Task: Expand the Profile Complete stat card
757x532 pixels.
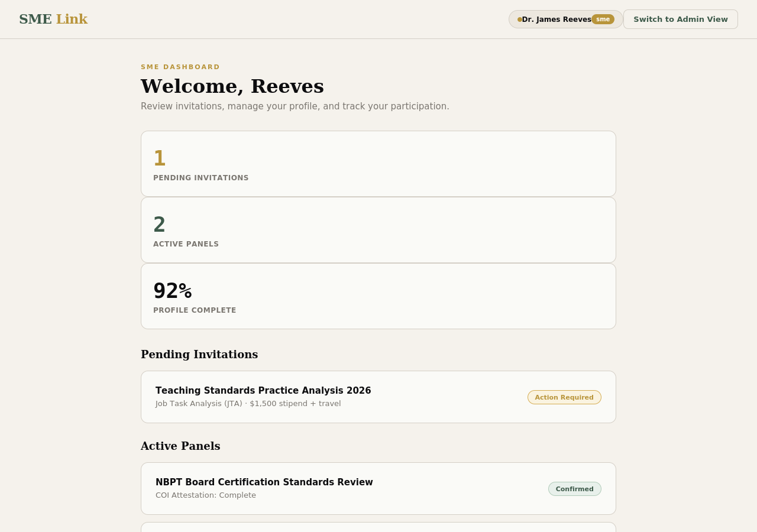Action: [378, 296]
